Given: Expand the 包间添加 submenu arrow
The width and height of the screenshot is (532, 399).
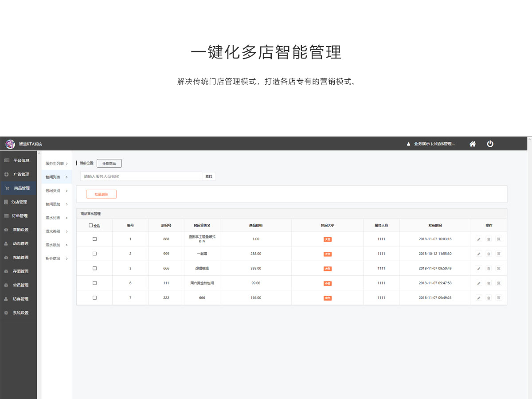Looking at the screenshot, I should click(66, 204).
